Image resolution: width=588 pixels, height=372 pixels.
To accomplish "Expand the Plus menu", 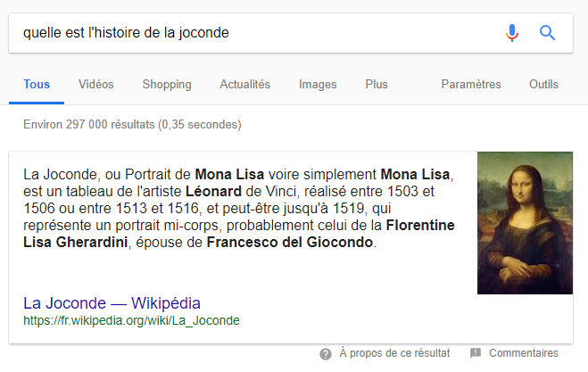I will tap(377, 85).
